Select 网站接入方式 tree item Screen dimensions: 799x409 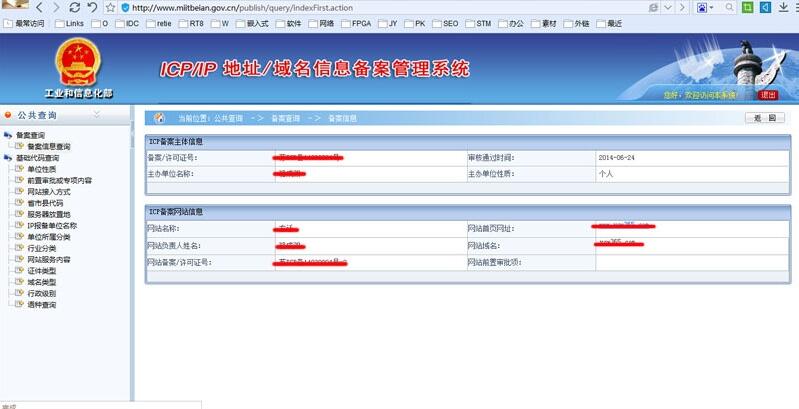point(48,192)
